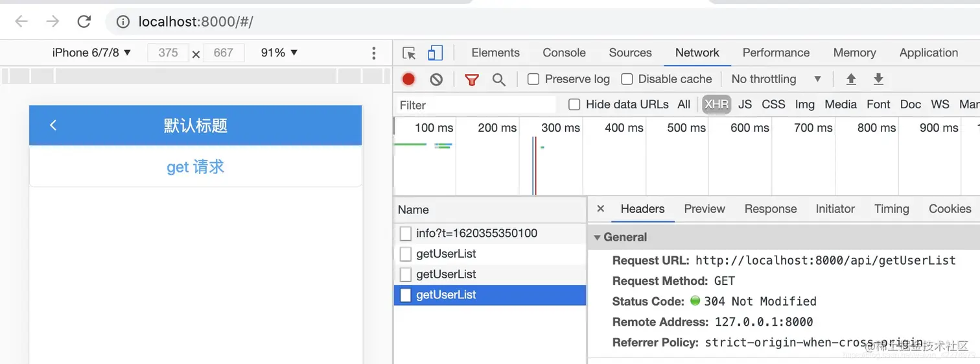Viewport: 980px width, 364px height.
Task: Open the Preview detail tab
Action: [x=704, y=209]
